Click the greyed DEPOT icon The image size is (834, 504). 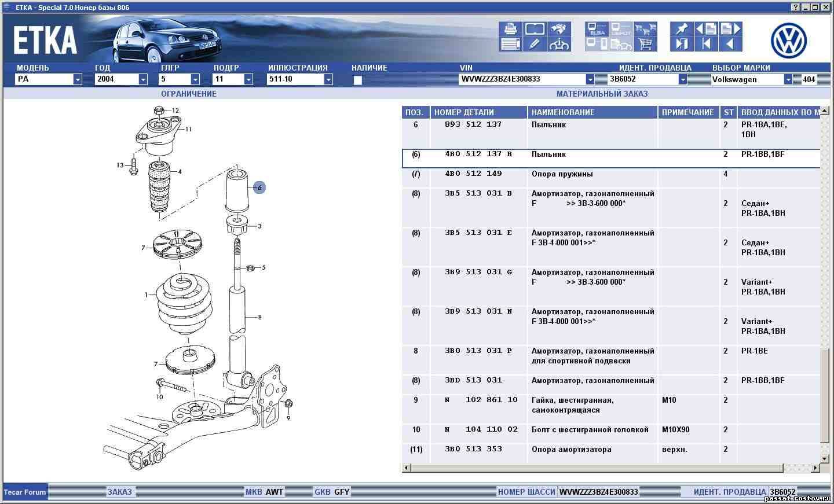point(621,29)
